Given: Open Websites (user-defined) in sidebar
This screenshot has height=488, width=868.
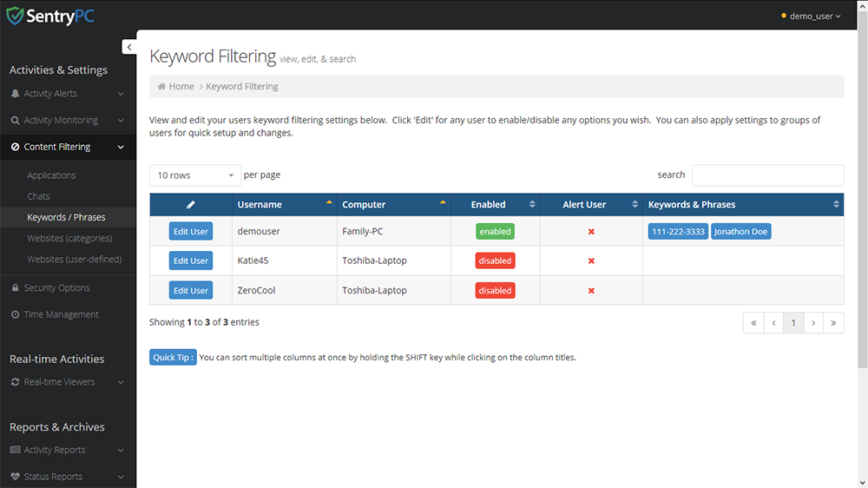Looking at the screenshot, I should tap(74, 260).
